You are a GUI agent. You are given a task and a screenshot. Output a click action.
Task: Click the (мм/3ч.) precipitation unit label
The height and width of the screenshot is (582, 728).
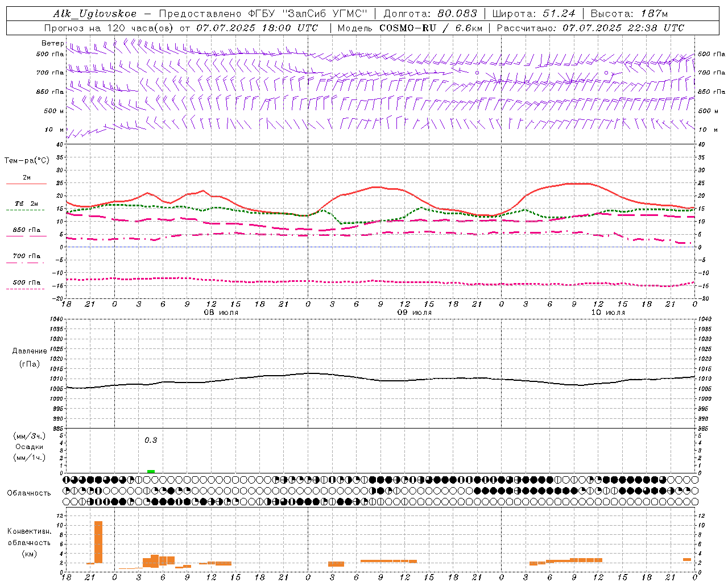30,436
